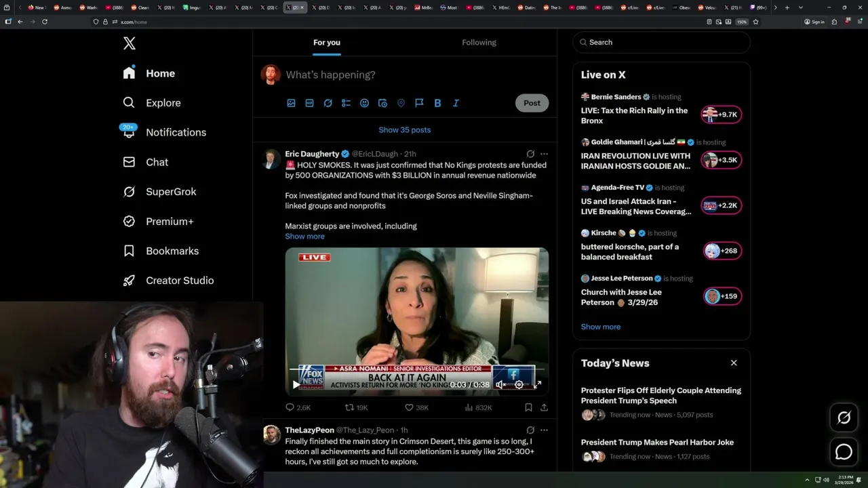
Task: Add media with the image icon
Action: (x=291, y=103)
